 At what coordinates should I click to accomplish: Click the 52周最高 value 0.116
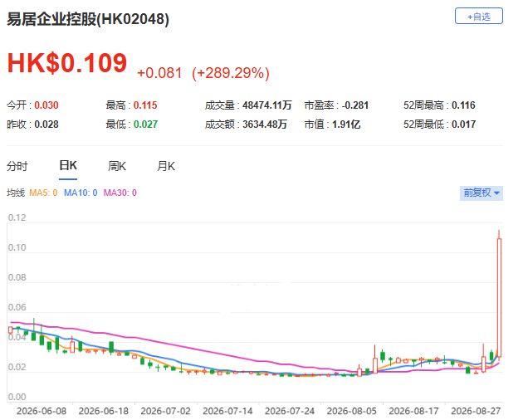[463, 105]
